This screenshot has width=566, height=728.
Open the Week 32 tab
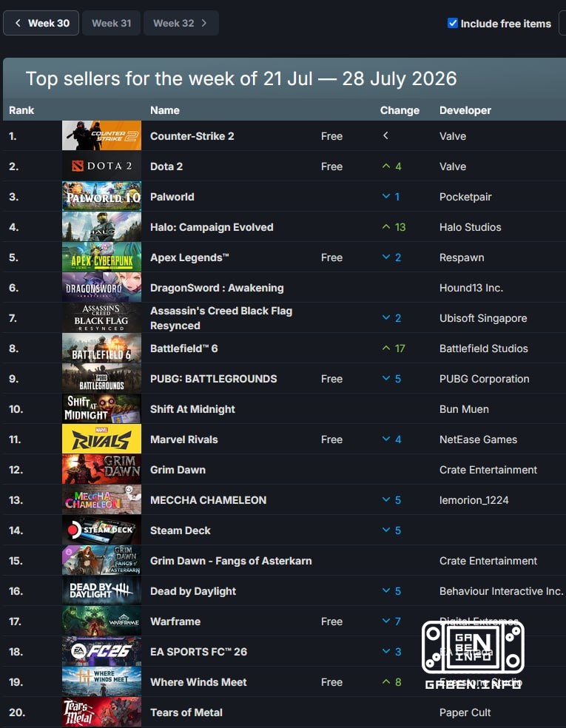coord(181,23)
